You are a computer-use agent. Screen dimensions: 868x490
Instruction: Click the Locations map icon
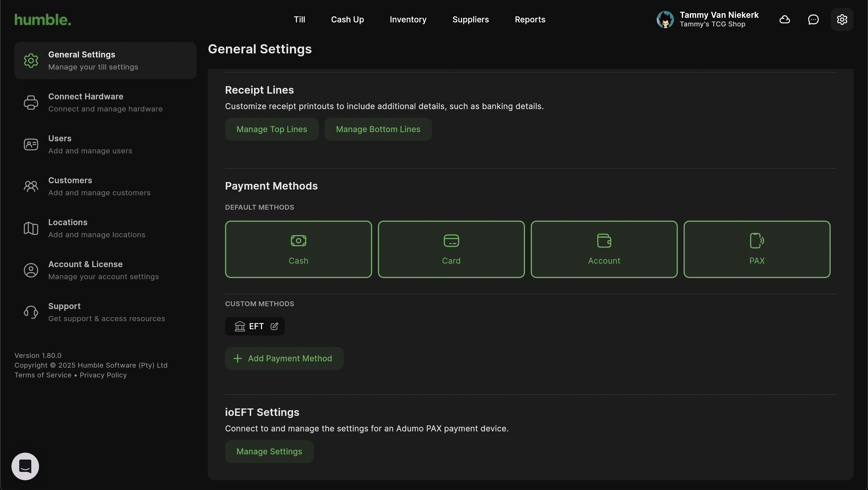(31, 228)
